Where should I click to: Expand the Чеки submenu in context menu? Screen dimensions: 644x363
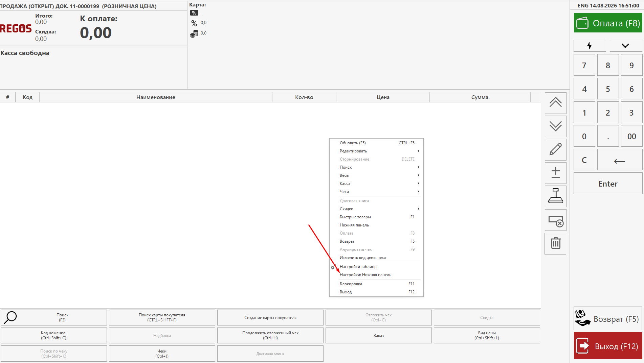(x=376, y=192)
